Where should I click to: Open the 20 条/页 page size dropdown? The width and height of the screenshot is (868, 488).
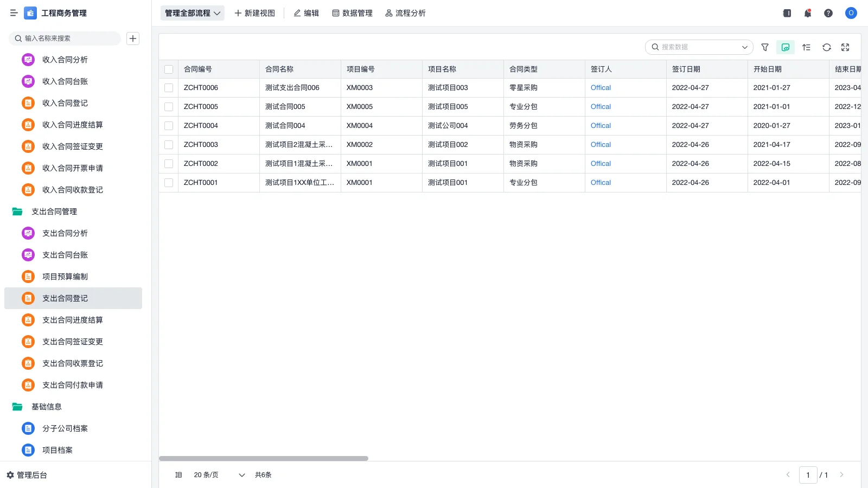click(x=216, y=474)
